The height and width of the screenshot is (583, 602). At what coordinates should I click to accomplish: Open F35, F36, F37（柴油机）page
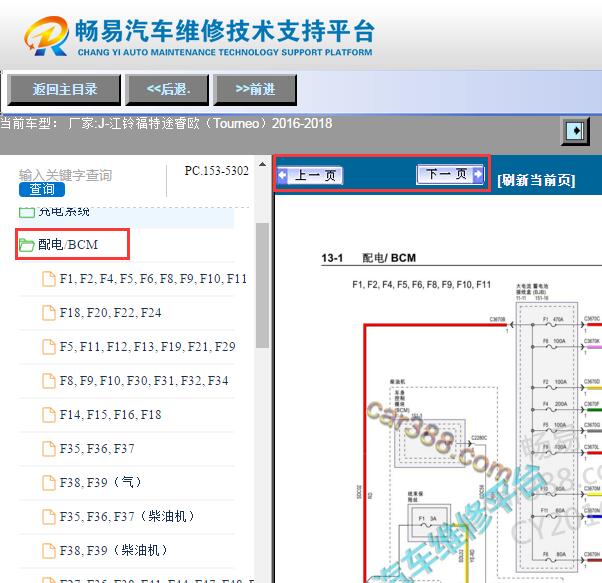tap(127, 516)
